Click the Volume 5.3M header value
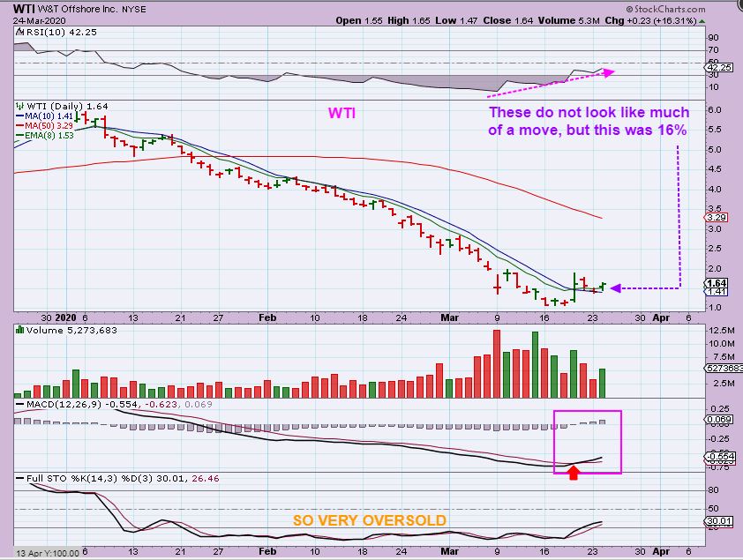 coord(569,21)
